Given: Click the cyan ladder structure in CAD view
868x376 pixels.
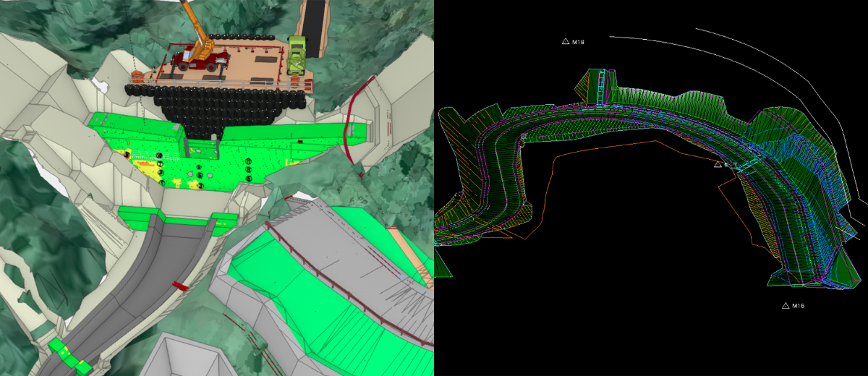Looking at the screenshot, I should [x=600, y=87].
